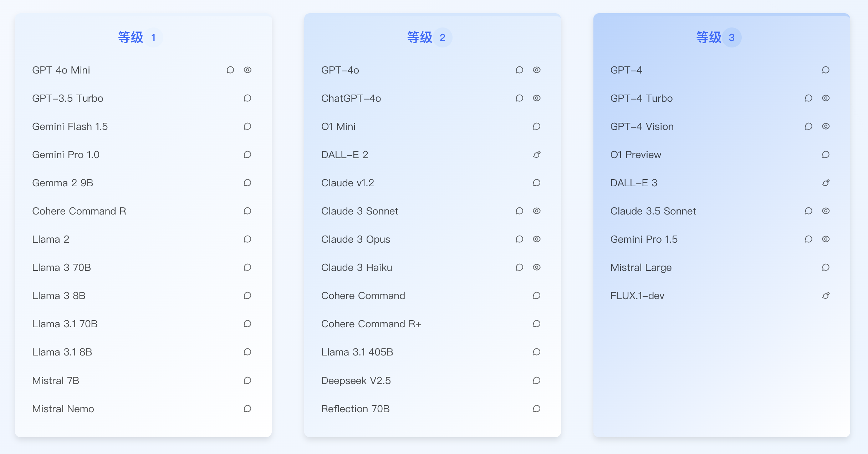Click the chat icon for Deepseek V2.5
This screenshot has height=454, width=868.
tap(537, 380)
